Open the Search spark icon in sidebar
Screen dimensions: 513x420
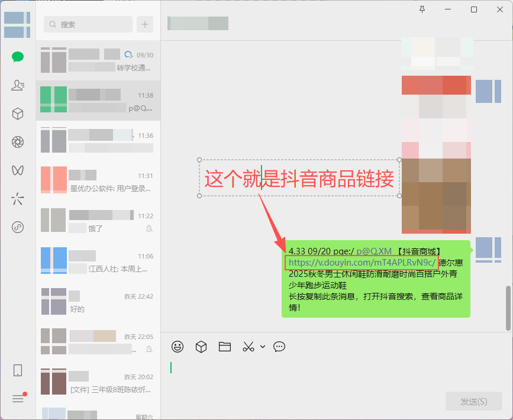point(18,199)
